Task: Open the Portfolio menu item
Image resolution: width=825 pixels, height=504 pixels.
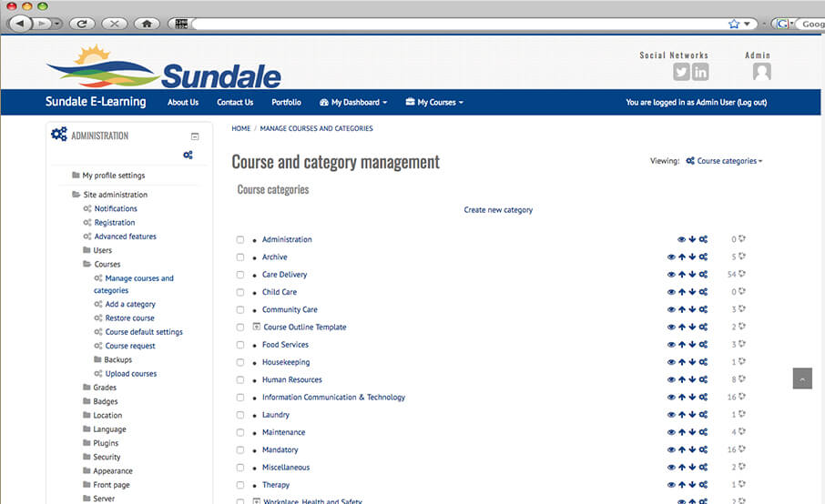Action: point(286,103)
